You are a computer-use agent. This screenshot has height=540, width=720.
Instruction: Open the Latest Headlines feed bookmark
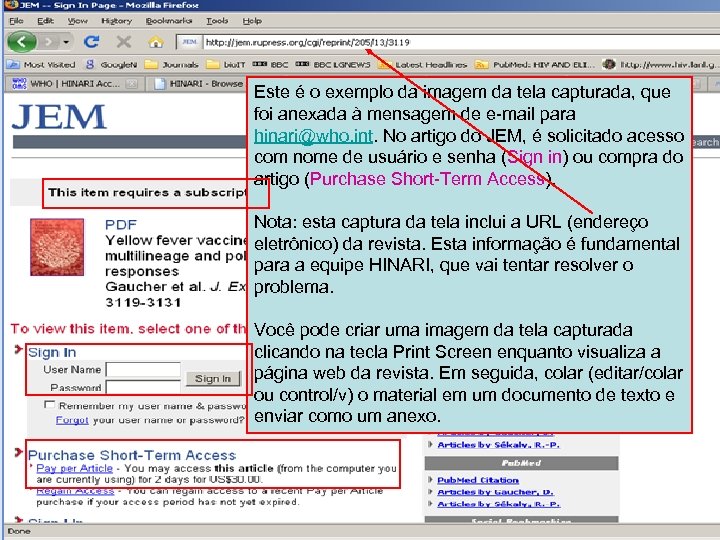pyautogui.click(x=422, y=65)
